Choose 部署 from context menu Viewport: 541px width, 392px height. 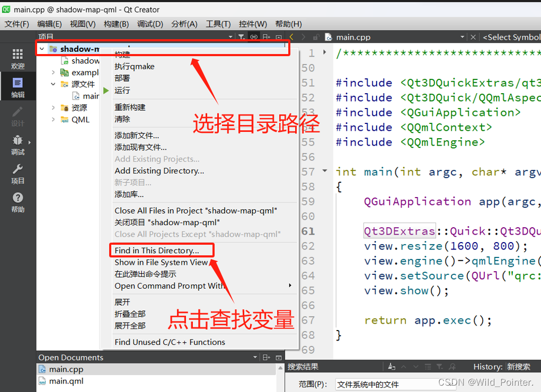[x=122, y=78]
